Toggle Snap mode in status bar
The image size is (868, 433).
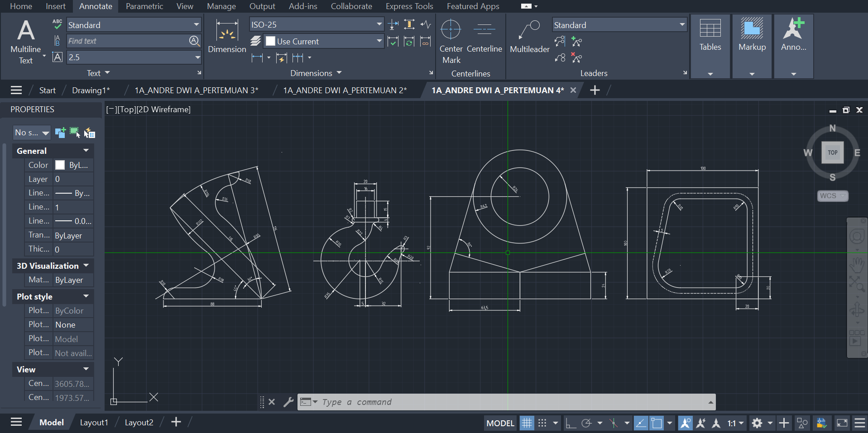[x=542, y=423]
